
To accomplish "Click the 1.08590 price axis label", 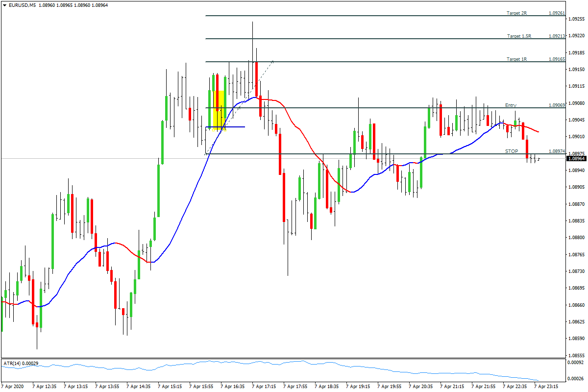I will coord(577,339).
